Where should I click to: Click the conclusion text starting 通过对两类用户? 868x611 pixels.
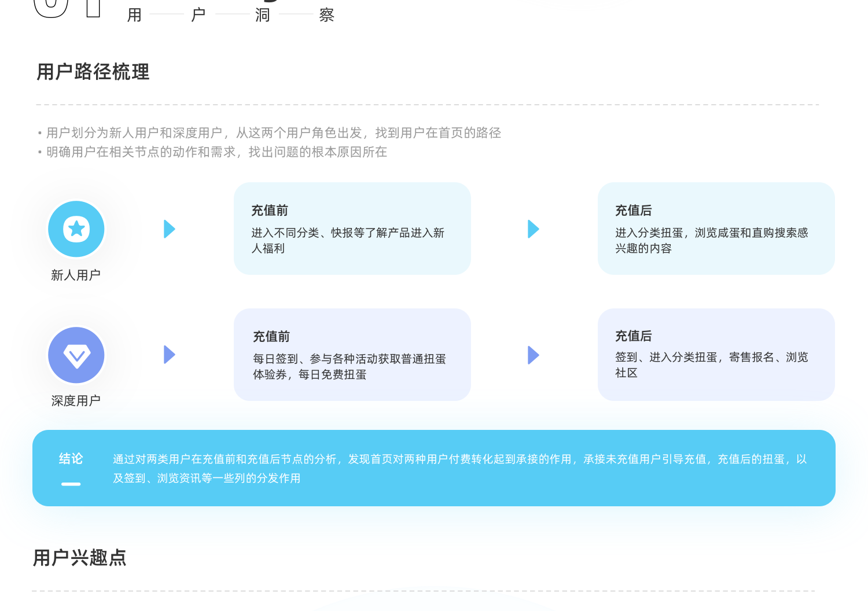click(x=460, y=469)
